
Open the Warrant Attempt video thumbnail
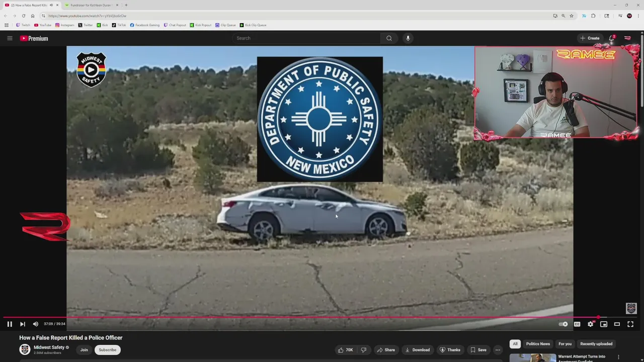click(532, 358)
